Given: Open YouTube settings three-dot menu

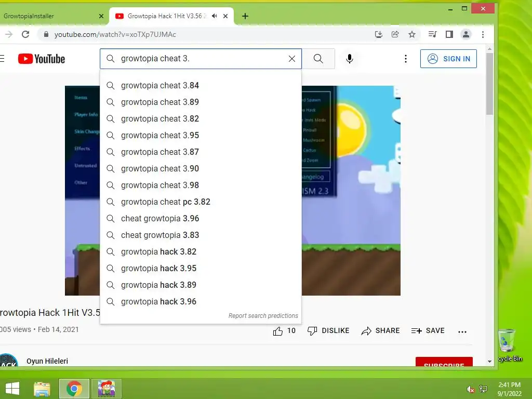Looking at the screenshot, I should coord(405,59).
